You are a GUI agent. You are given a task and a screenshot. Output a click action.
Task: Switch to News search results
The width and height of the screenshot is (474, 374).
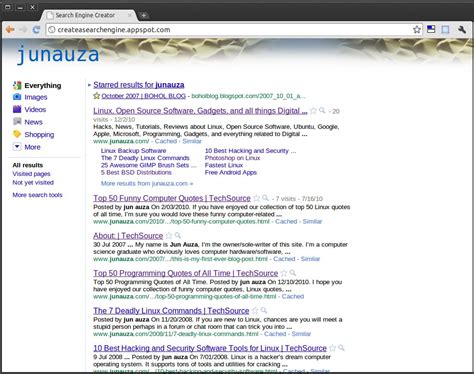point(33,122)
